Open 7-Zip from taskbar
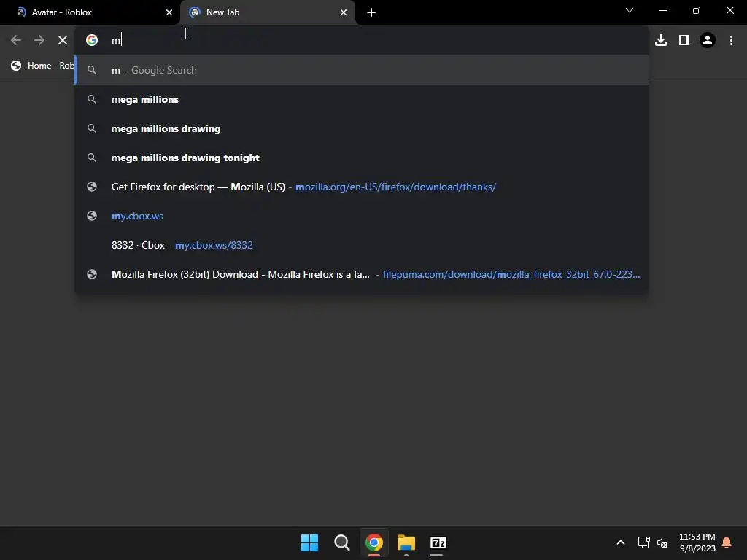Image resolution: width=747 pixels, height=560 pixels. click(438, 542)
